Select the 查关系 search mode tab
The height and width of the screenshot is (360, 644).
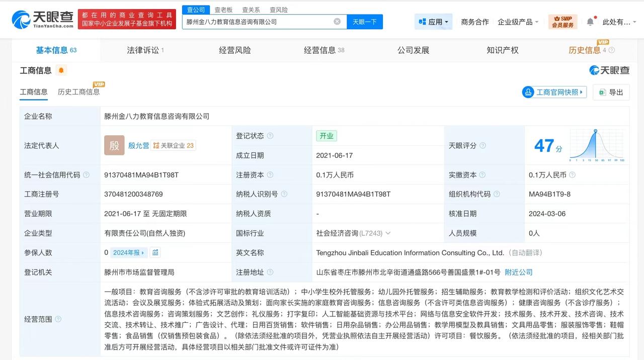(x=251, y=10)
